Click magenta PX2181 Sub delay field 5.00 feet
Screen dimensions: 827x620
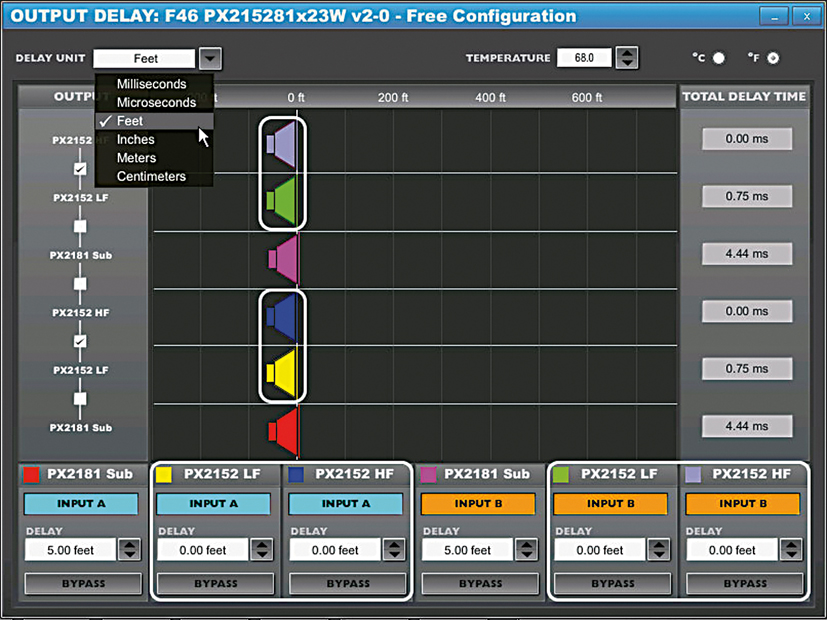(x=467, y=550)
